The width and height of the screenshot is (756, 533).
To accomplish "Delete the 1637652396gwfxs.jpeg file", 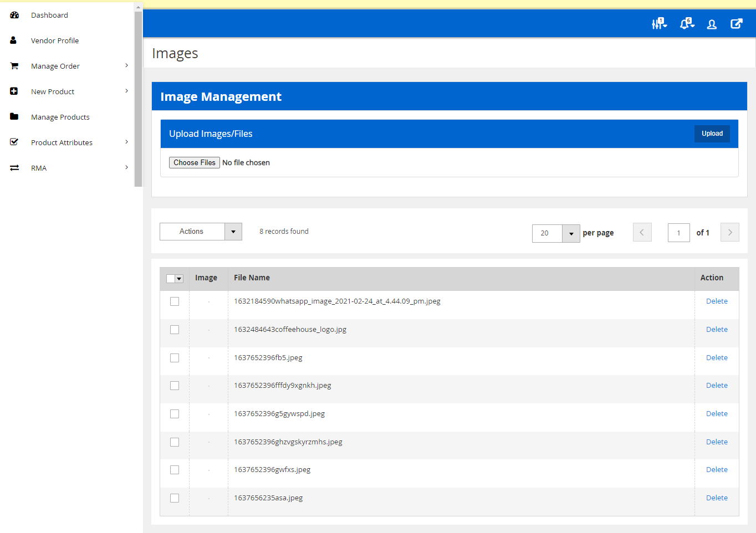I will 717,470.
